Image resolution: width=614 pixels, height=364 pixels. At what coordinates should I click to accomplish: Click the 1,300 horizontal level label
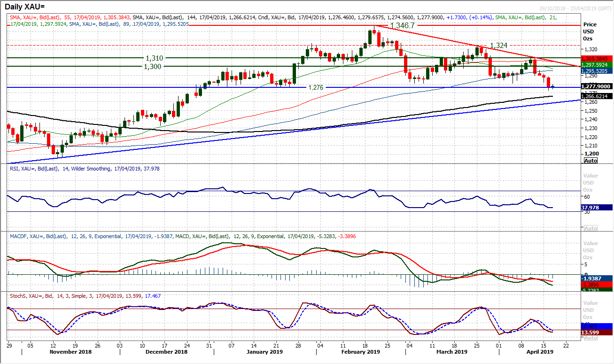pyautogui.click(x=153, y=67)
